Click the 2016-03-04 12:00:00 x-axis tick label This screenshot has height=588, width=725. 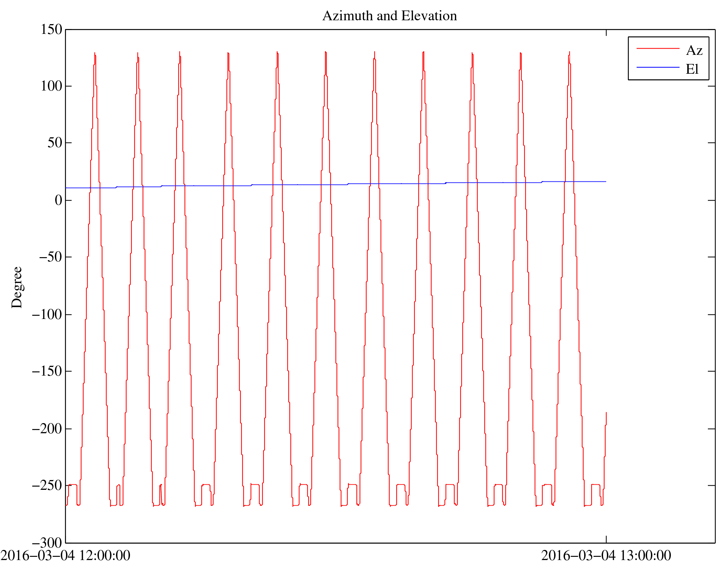pyautogui.click(x=65, y=556)
